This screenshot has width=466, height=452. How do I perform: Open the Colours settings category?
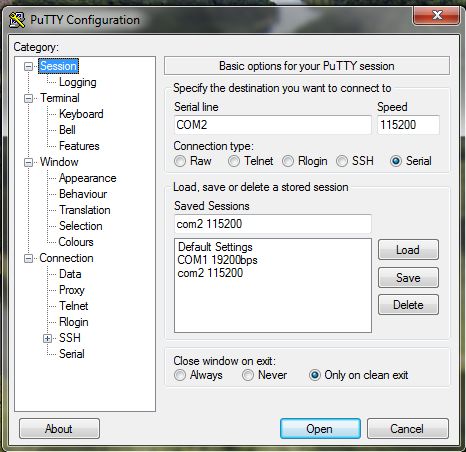76,242
